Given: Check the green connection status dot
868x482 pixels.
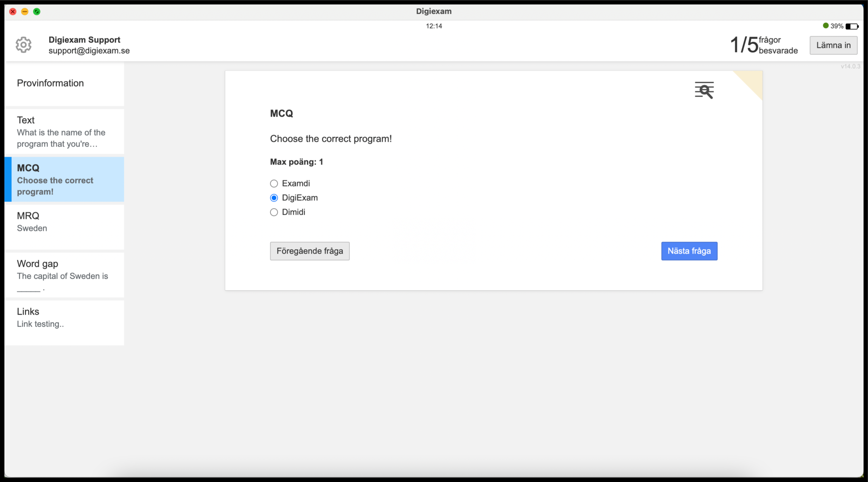Looking at the screenshot, I should pos(825,26).
